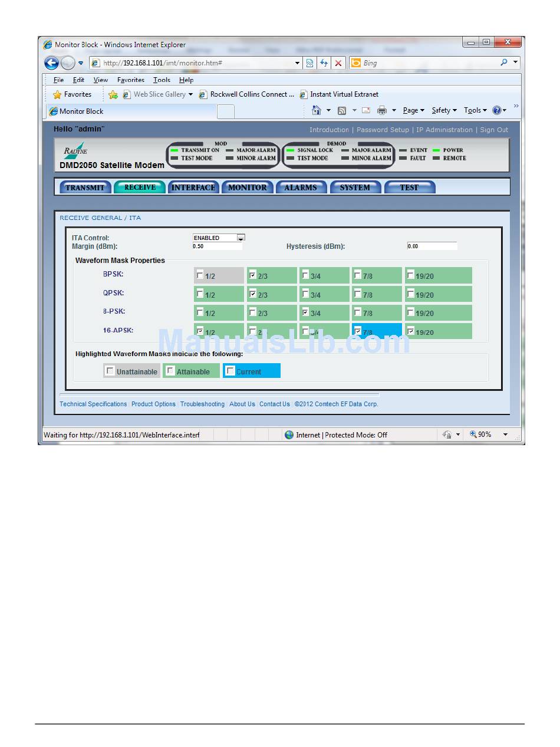Screen dimensions: 560x747
Task: Expand the zoom level 90% dropdown
Action: point(505,435)
